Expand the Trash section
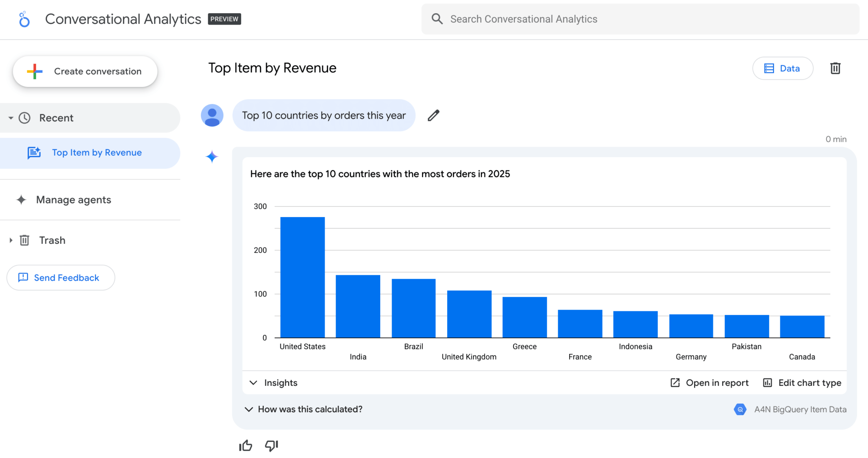The width and height of the screenshot is (868, 458). [11, 240]
